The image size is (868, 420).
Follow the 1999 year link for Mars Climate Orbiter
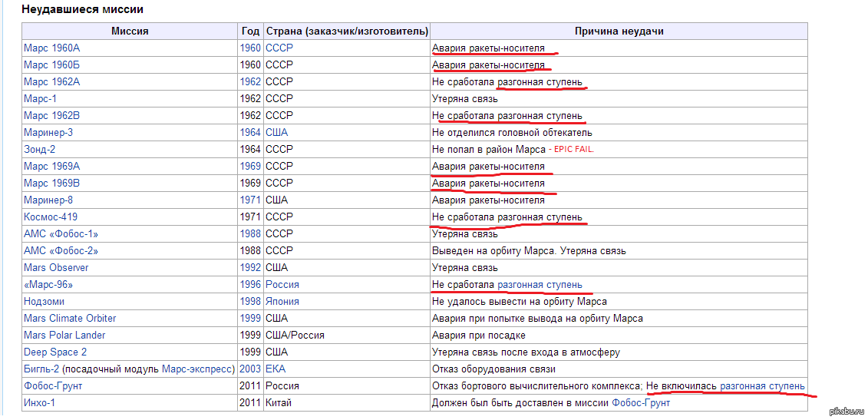tap(250, 318)
